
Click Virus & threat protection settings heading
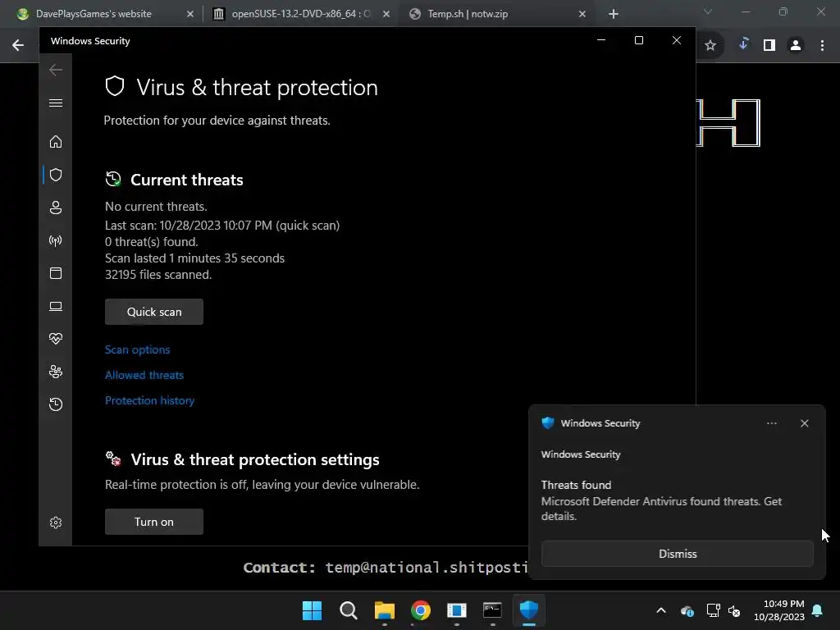point(255,459)
